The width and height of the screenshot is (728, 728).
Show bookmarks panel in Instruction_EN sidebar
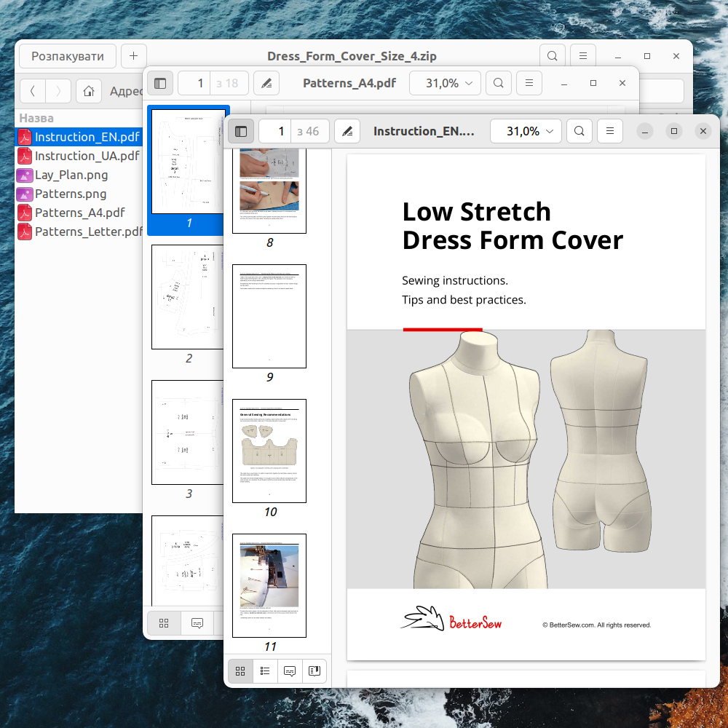[x=314, y=670]
